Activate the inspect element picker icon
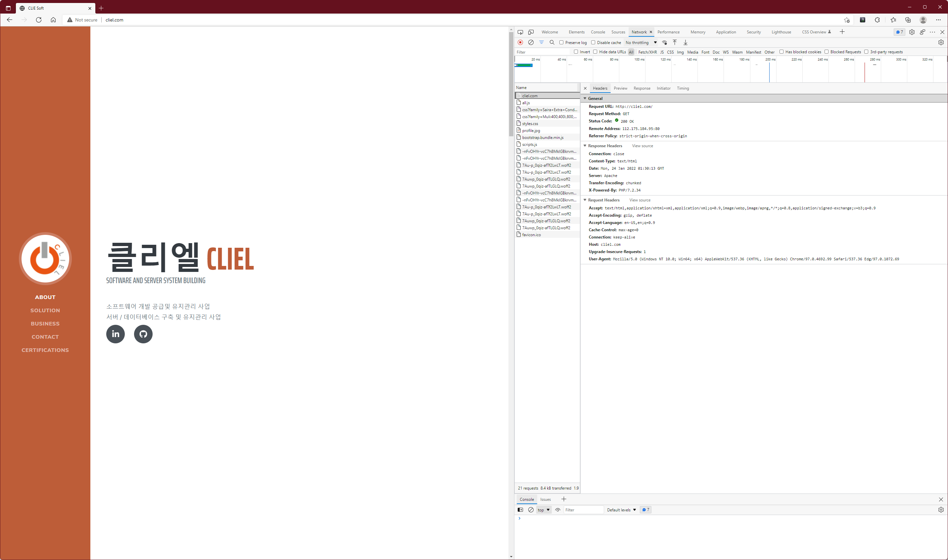The height and width of the screenshot is (560, 948). [520, 32]
